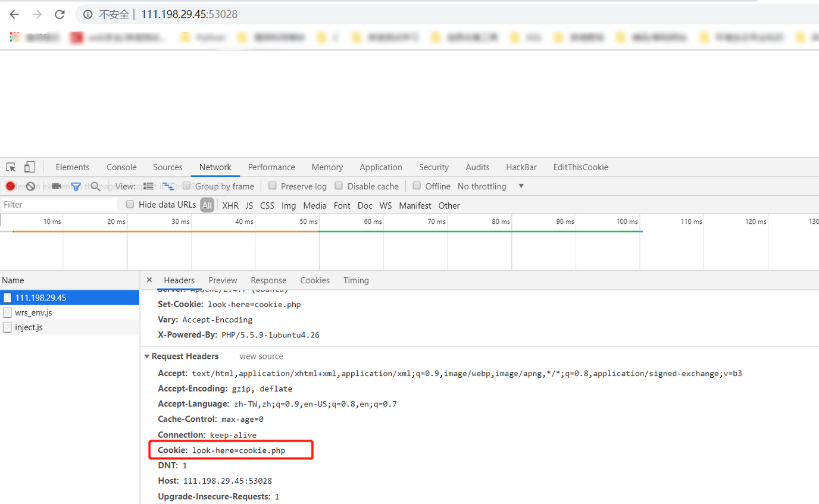Switch to the Elements panel
This screenshot has height=504, width=819.
coord(73,167)
